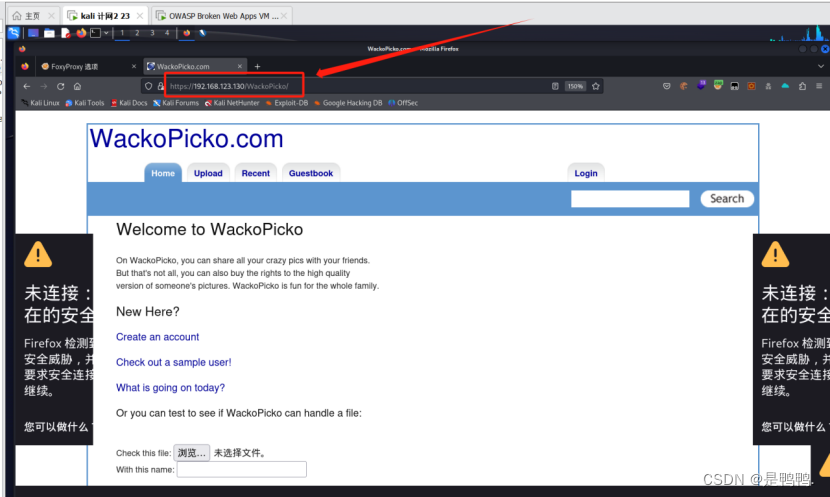The image size is (830, 497).
Task: Open the Firefox hamburger application menu
Action: tap(819, 86)
